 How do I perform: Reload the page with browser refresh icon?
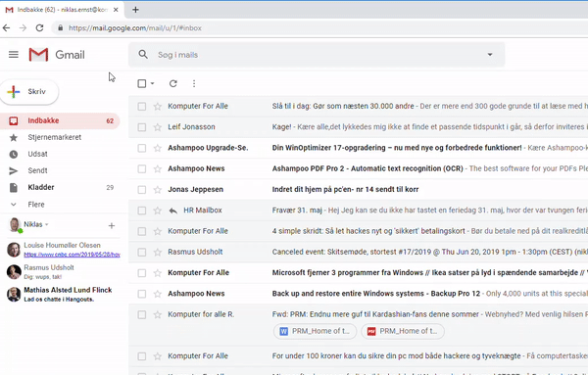coord(40,27)
